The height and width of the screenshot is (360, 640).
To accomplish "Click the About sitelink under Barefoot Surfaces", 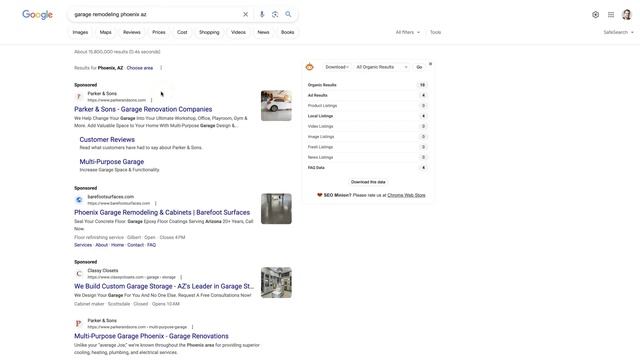I will [101, 245].
